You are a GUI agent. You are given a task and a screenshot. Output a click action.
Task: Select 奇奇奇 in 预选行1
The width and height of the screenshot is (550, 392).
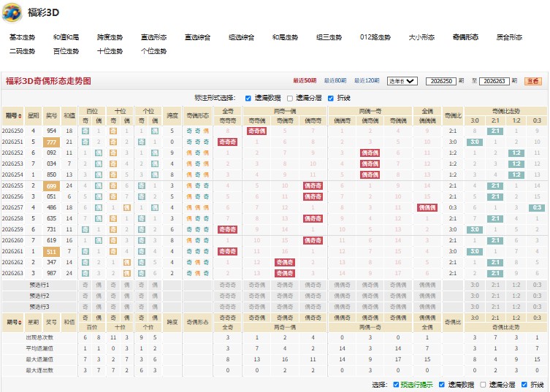pos(228,285)
